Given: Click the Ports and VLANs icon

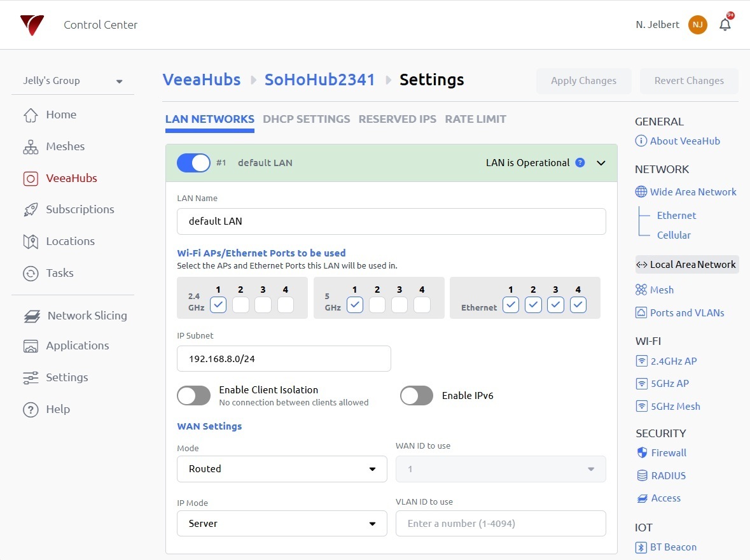Looking at the screenshot, I should tap(641, 312).
